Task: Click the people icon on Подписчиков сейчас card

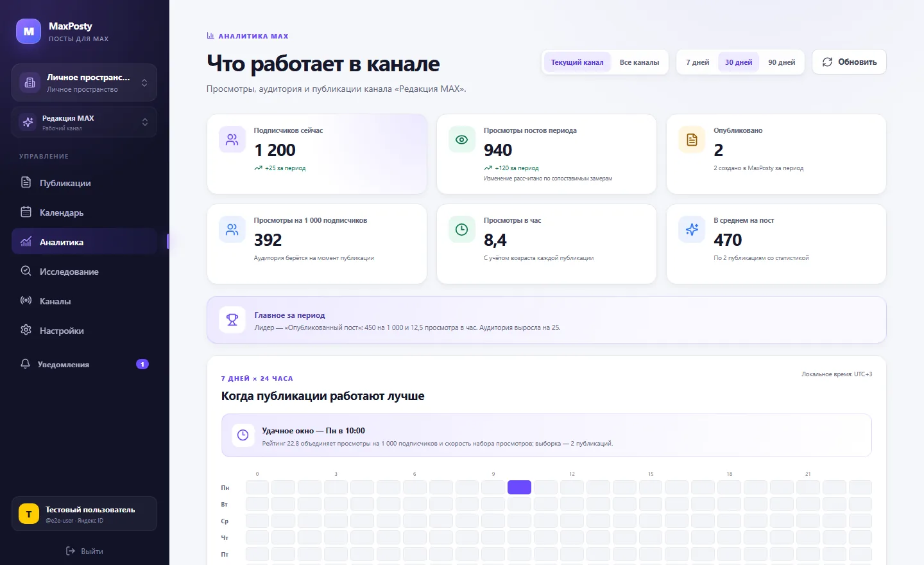Action: 232,139
